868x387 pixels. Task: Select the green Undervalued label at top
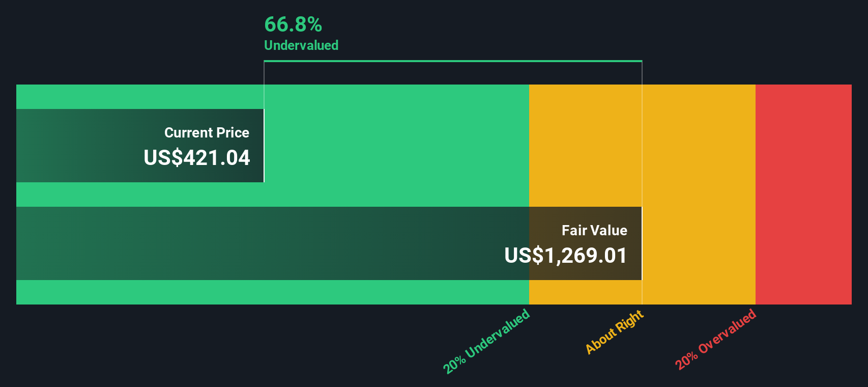(x=301, y=45)
